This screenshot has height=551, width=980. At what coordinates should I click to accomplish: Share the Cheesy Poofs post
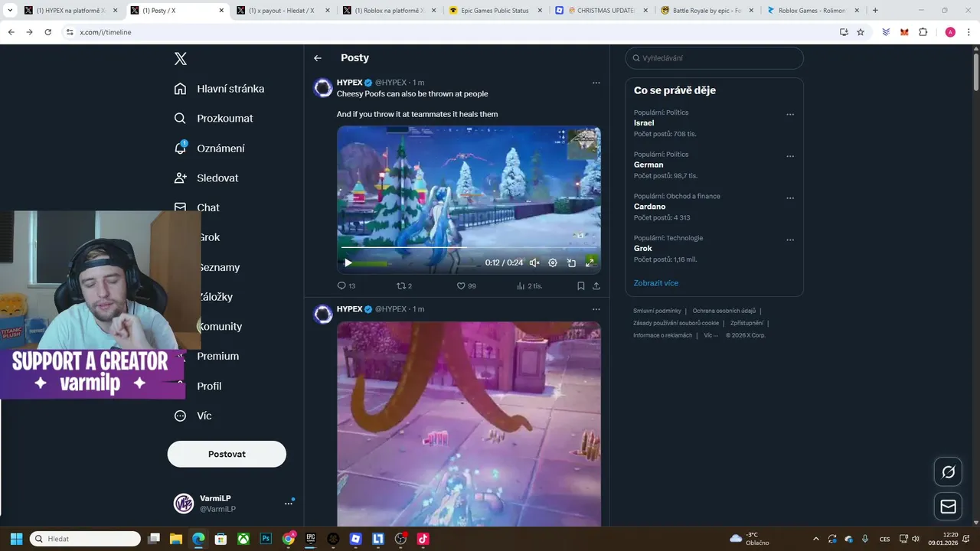click(596, 285)
